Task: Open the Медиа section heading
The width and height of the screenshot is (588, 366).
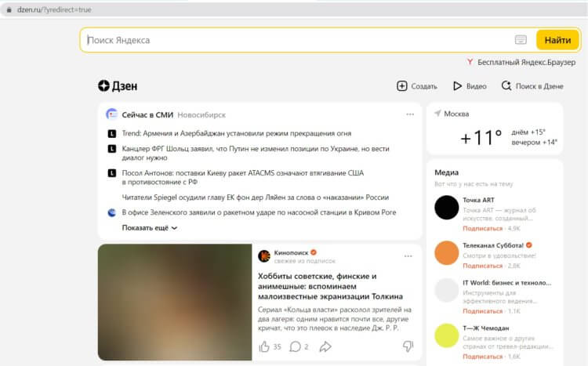Action: 446,172
